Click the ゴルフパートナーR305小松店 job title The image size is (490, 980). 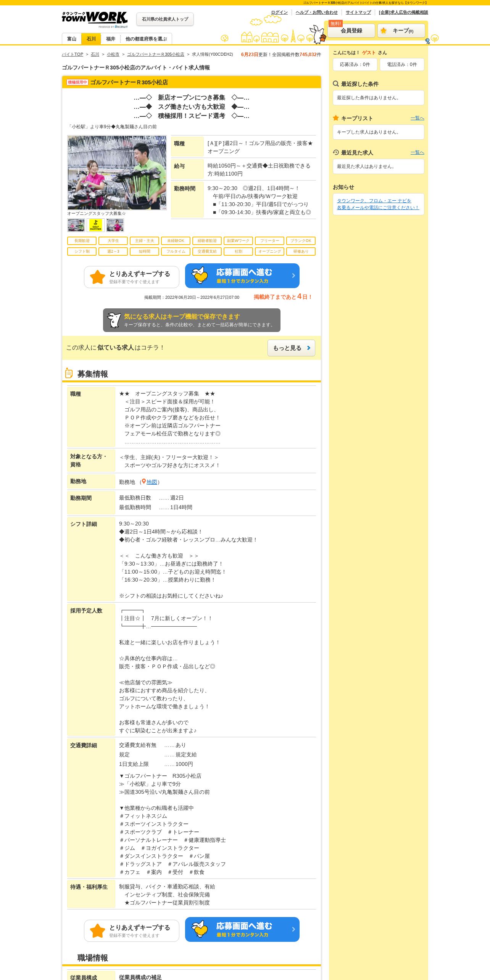click(129, 82)
